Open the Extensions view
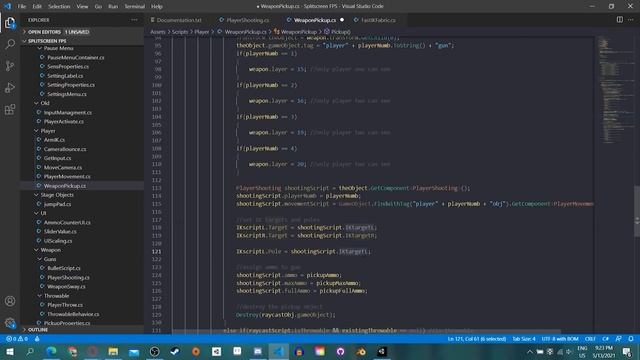Image resolution: width=640 pixels, height=360 pixels. 10,109
